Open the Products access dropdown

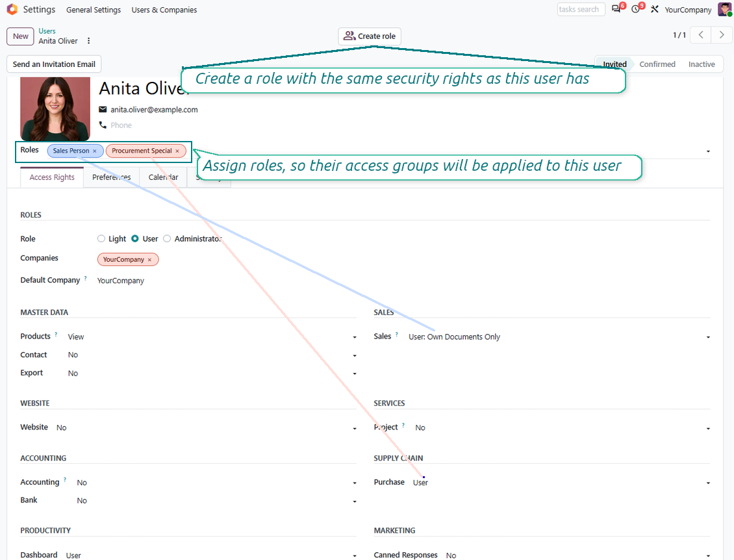[355, 337]
